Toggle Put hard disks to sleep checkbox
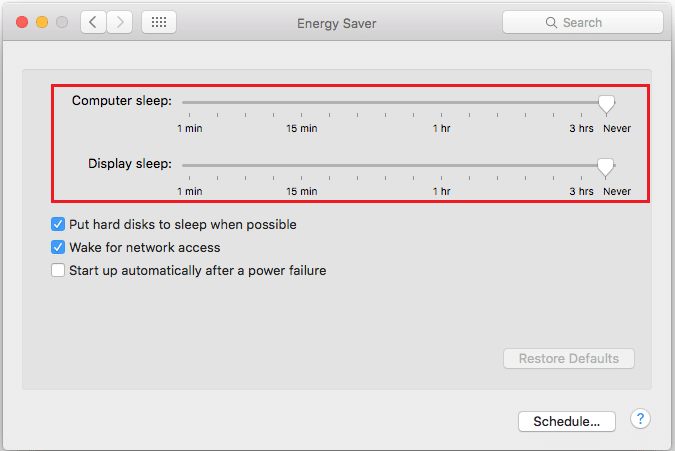Viewport: 675px width, 451px height. pos(58,225)
